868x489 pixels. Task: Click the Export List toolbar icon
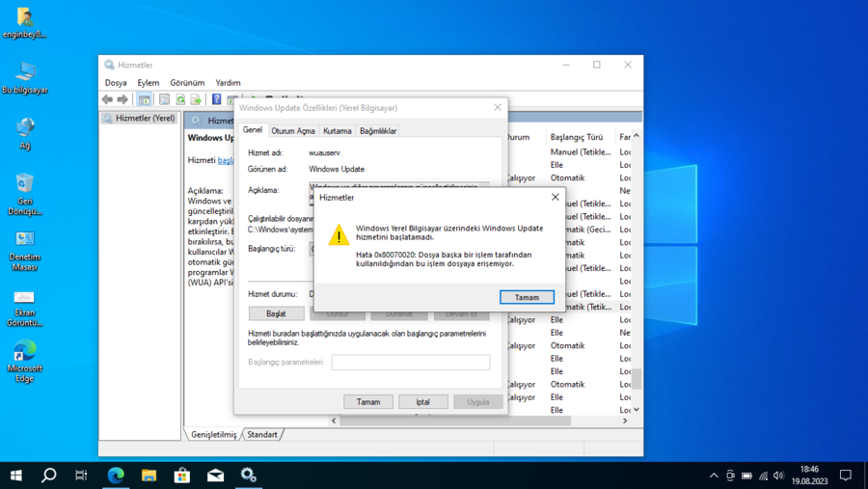coord(196,99)
